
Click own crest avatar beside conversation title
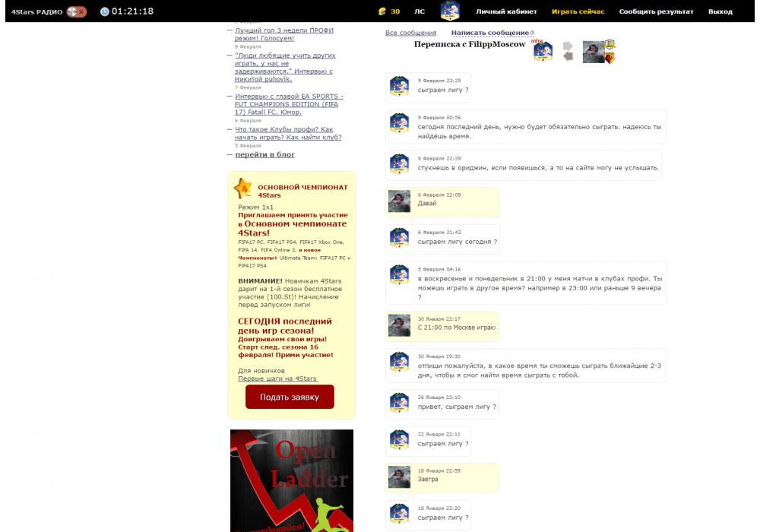pyautogui.click(x=543, y=52)
